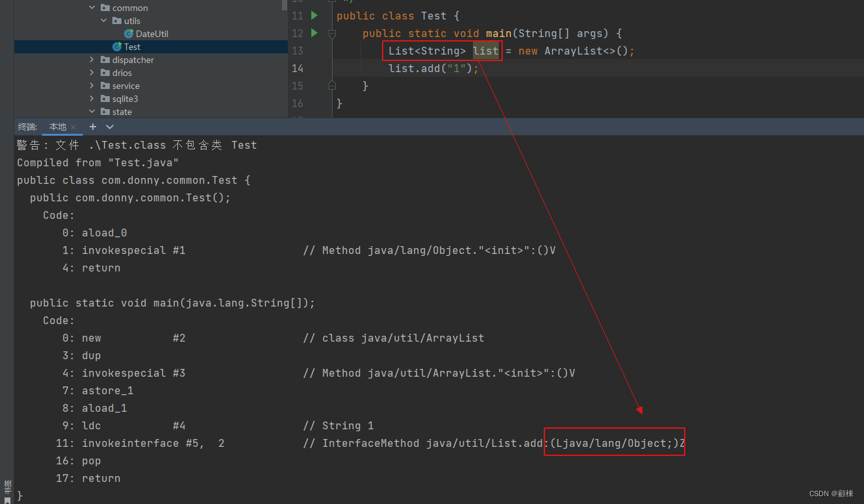Image resolution: width=864 pixels, height=504 pixels.
Task: Click '0: new #2' bytecode line
Action: 123,338
